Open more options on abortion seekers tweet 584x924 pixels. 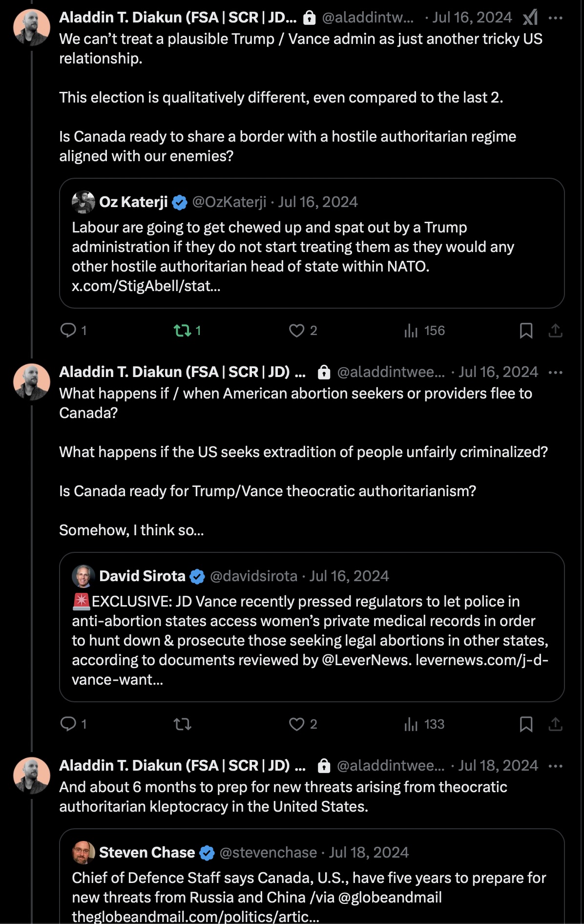(x=556, y=373)
